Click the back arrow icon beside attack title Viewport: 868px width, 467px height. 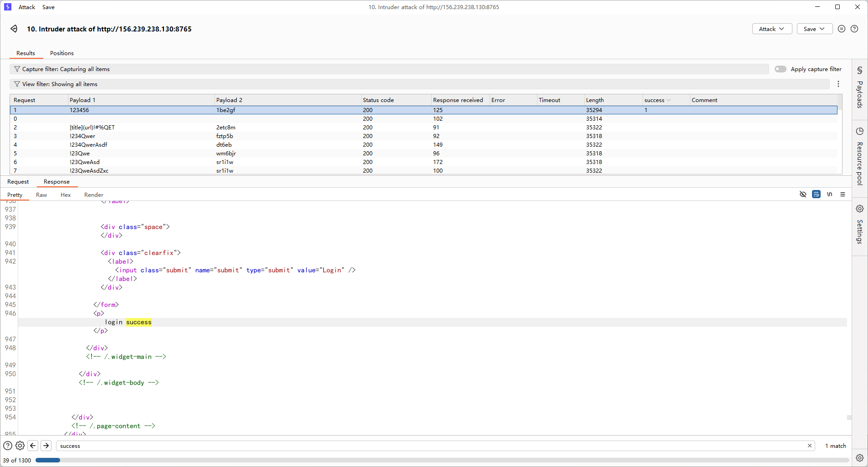(14, 29)
